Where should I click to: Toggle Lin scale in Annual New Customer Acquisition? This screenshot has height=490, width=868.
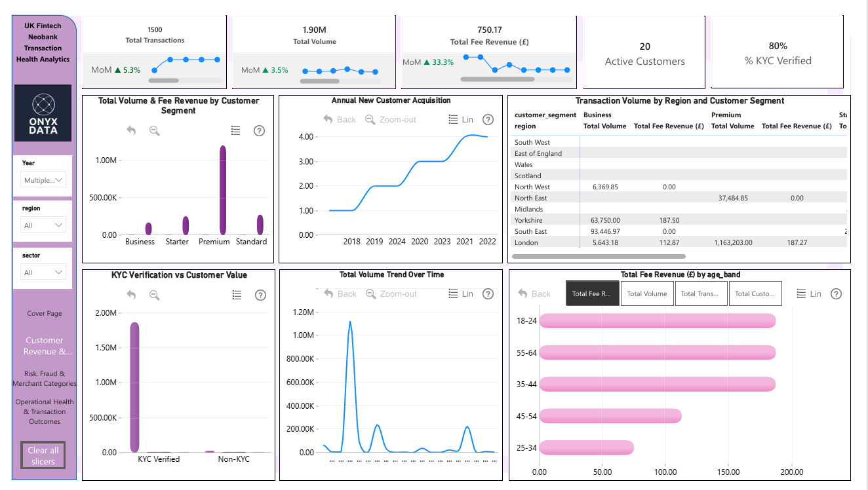[461, 119]
